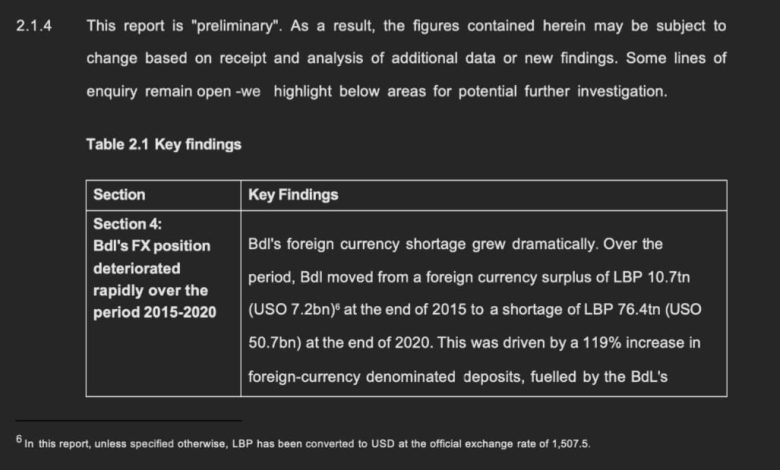Image resolution: width=780 pixels, height=470 pixels.
Task: Click the footnote 6 marker at page bottom
Action: (x=18, y=438)
